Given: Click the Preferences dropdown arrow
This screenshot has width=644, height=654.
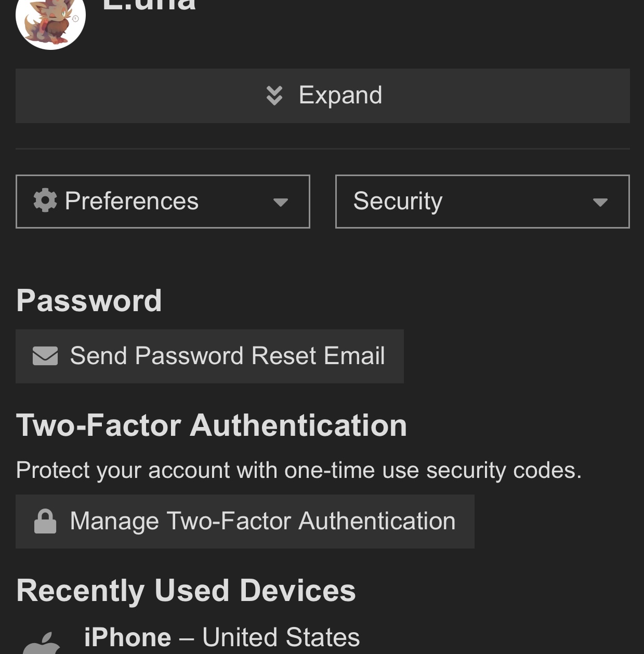Looking at the screenshot, I should point(281,202).
